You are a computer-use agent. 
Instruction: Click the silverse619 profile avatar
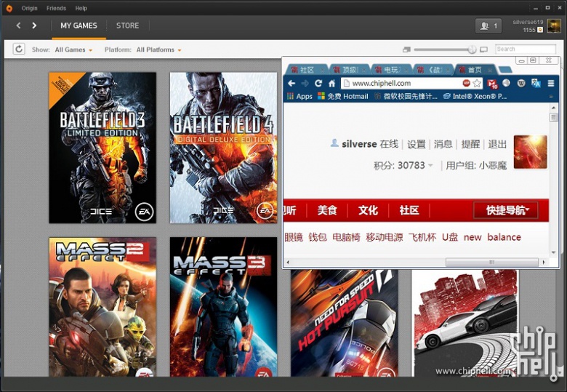click(554, 25)
